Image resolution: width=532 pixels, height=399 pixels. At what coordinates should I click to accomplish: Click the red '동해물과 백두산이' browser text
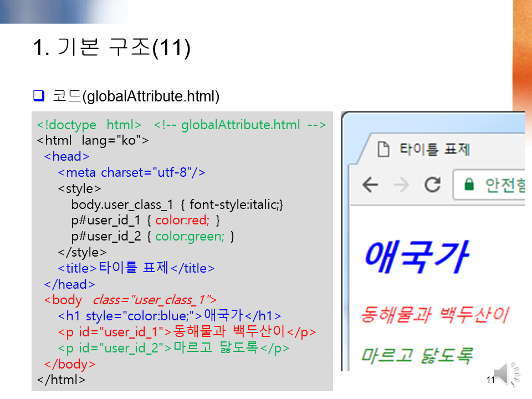435,315
